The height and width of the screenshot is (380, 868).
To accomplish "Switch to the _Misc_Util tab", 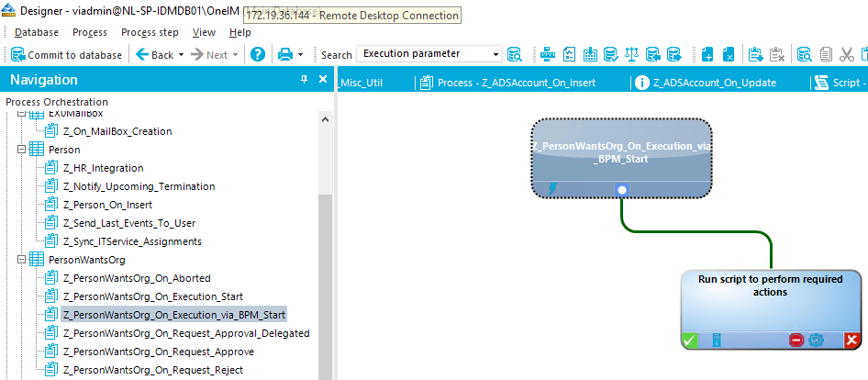I will [x=361, y=83].
